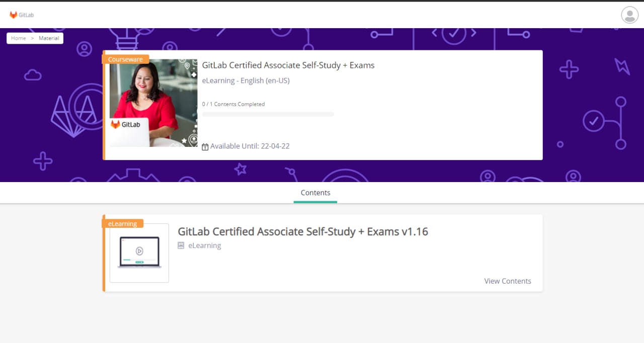
Task: Click the orange eLearning badge on content card
Action: pos(123,224)
